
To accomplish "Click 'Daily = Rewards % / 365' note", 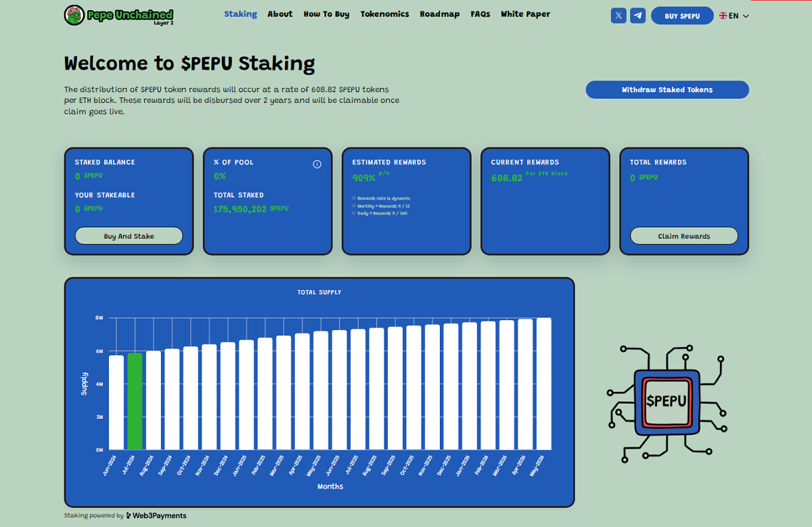I will (x=382, y=213).
